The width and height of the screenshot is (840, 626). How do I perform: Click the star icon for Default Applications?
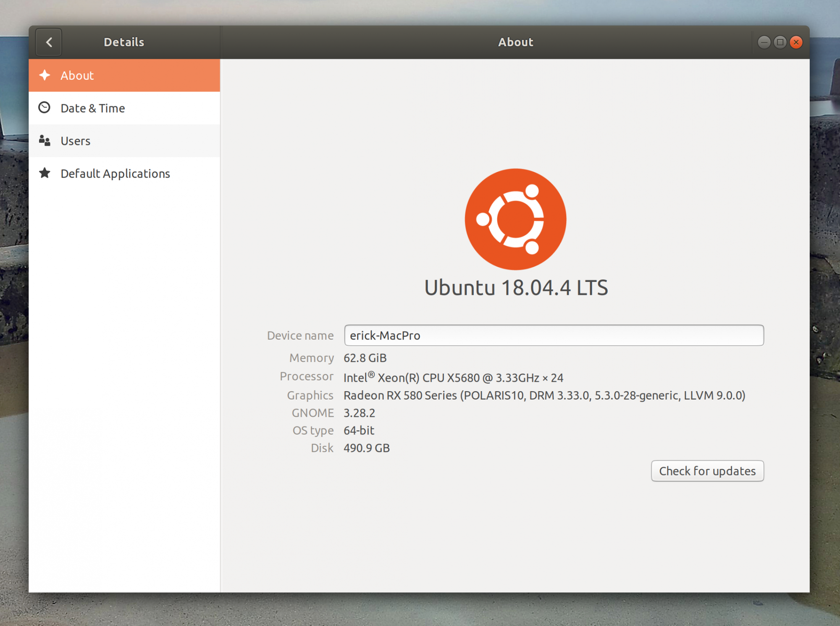click(45, 173)
